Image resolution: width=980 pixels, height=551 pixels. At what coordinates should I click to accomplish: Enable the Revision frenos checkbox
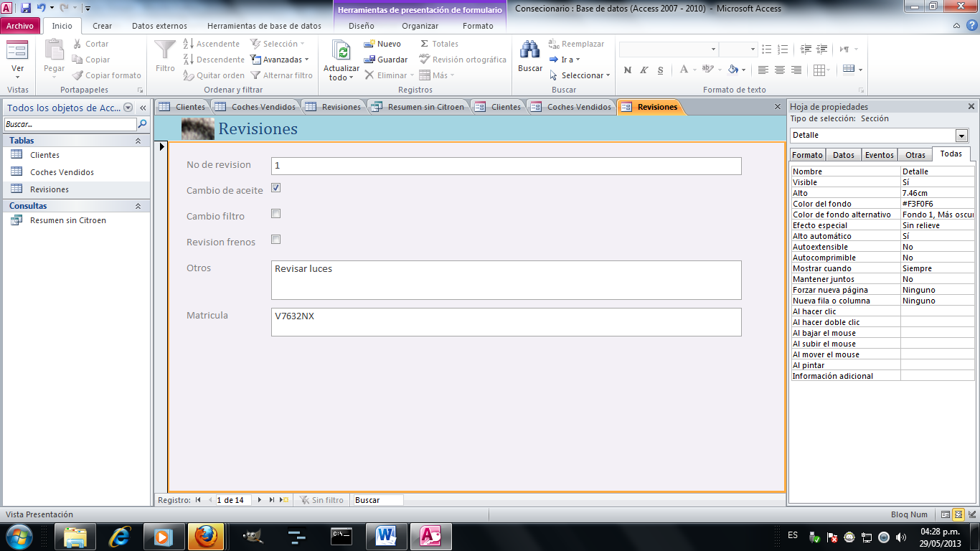point(275,239)
